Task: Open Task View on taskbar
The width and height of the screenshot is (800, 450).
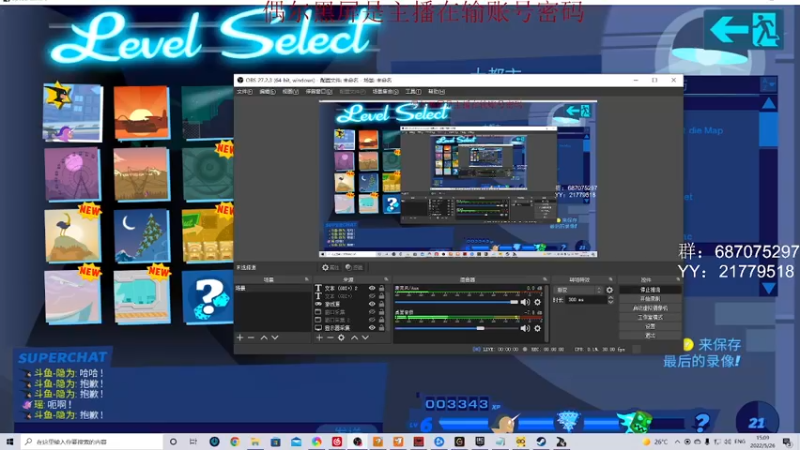Action: coord(193,441)
